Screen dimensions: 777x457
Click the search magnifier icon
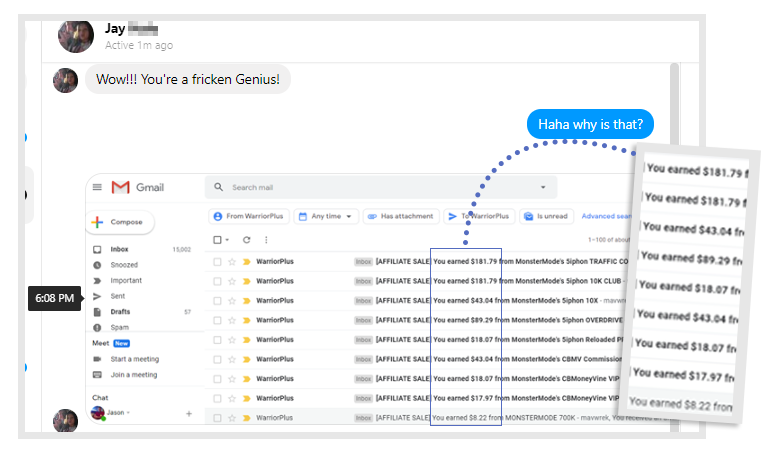tap(219, 187)
